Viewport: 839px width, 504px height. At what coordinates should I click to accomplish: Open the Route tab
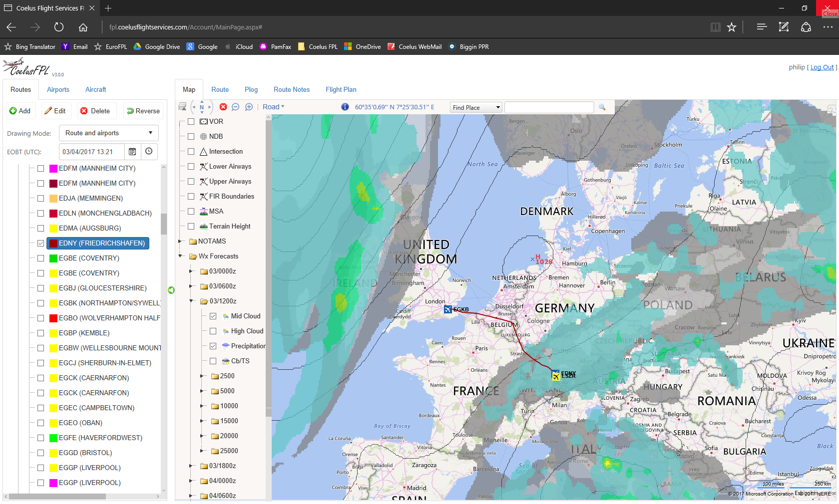[x=220, y=89]
